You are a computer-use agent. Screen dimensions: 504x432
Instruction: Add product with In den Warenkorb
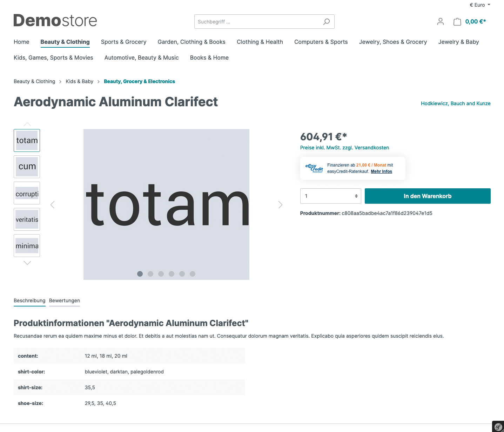pos(428,196)
